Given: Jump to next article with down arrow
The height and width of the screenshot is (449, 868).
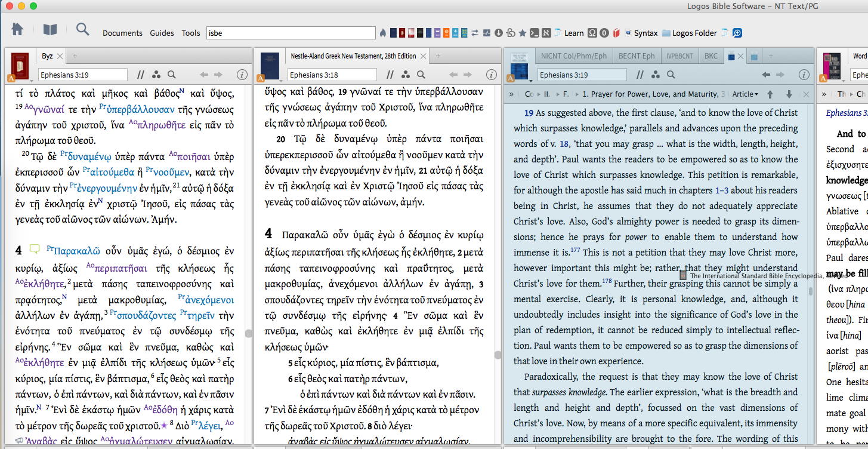Looking at the screenshot, I should (x=789, y=94).
